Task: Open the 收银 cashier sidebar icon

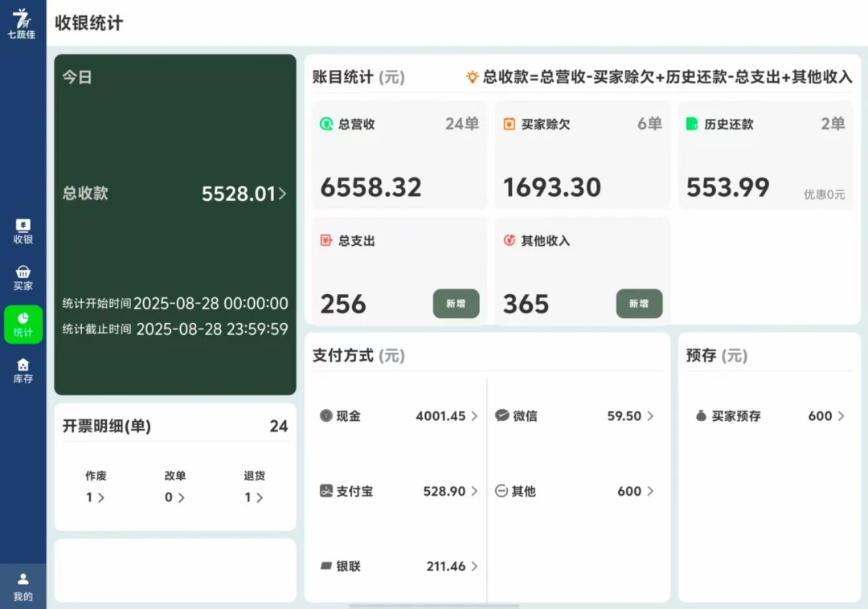Action: [23, 226]
